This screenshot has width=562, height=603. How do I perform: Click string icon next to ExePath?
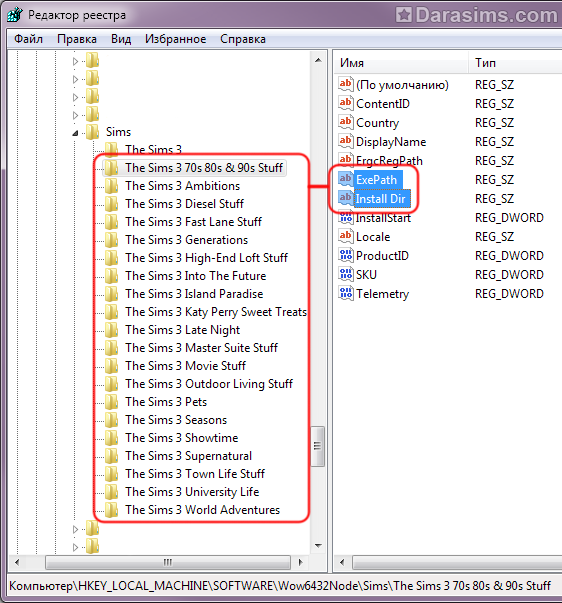click(x=345, y=179)
